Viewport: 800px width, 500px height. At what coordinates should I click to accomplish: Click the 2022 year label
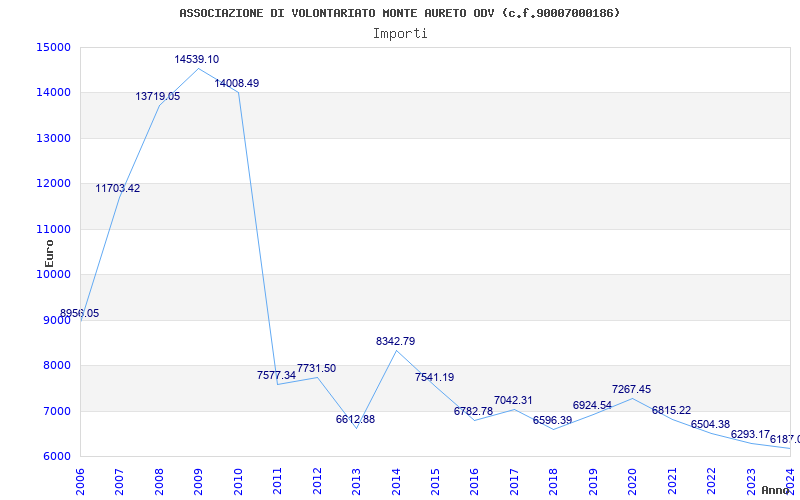[x=712, y=482]
